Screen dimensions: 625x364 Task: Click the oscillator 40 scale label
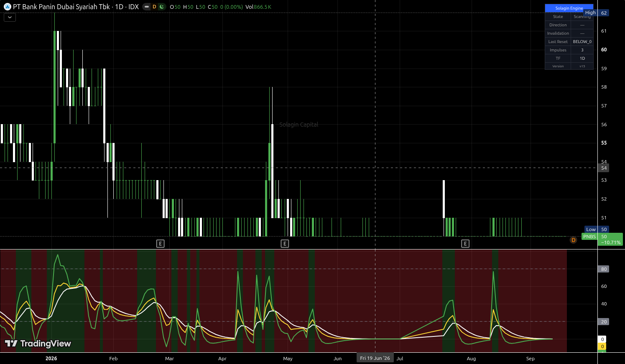click(x=604, y=304)
